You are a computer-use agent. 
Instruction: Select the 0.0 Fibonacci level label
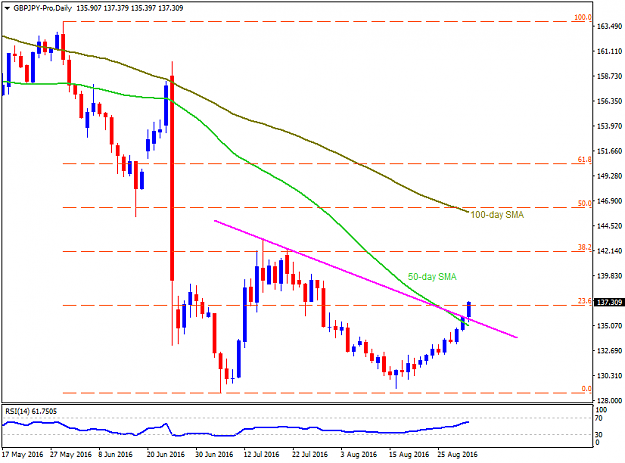pos(586,388)
